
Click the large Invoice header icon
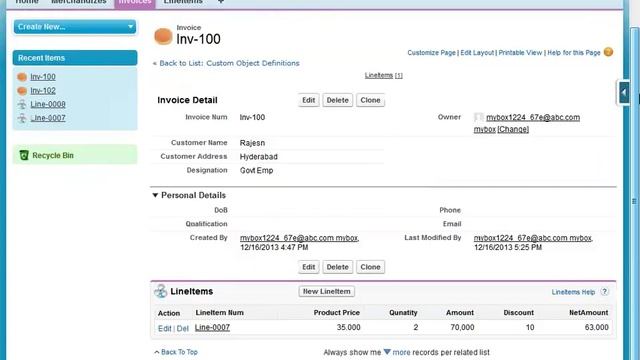coord(163,36)
